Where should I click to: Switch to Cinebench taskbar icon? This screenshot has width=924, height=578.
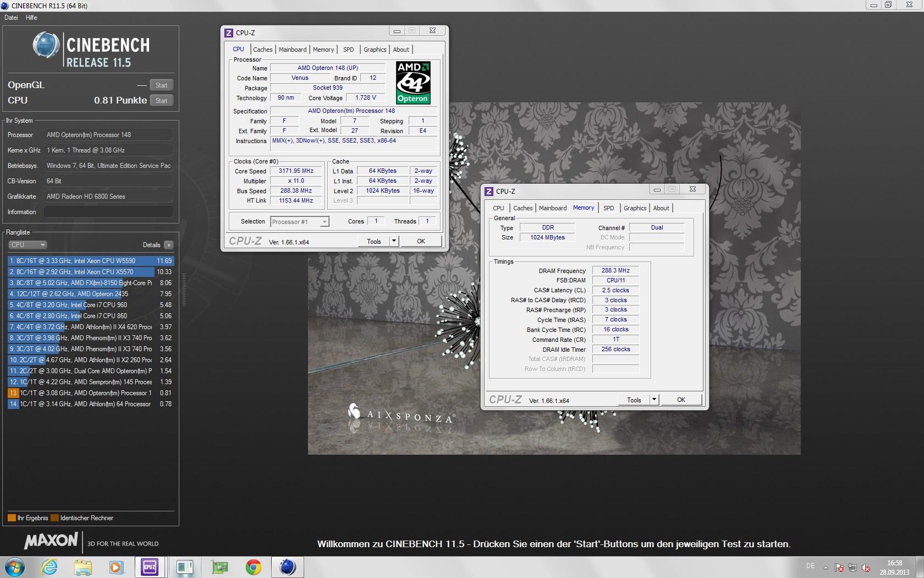288,567
